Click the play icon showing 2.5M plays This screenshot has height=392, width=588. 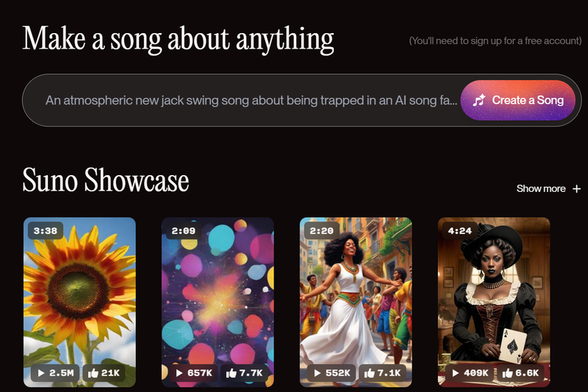pyautogui.click(x=42, y=373)
